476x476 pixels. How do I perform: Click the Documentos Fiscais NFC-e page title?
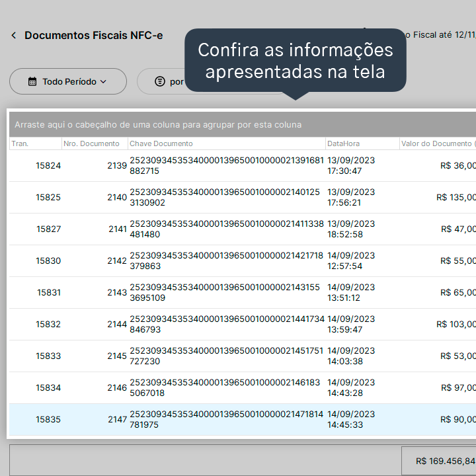[93, 35]
